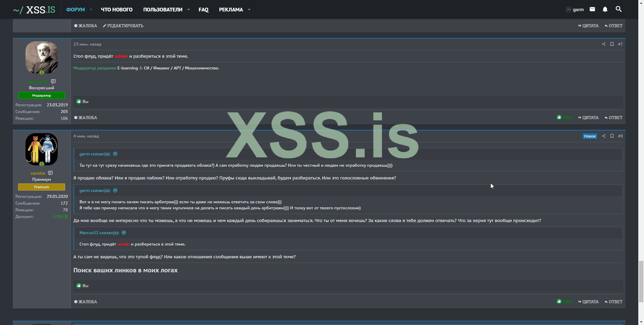
Task: Open moderator username link in post #7
Action: (38, 82)
